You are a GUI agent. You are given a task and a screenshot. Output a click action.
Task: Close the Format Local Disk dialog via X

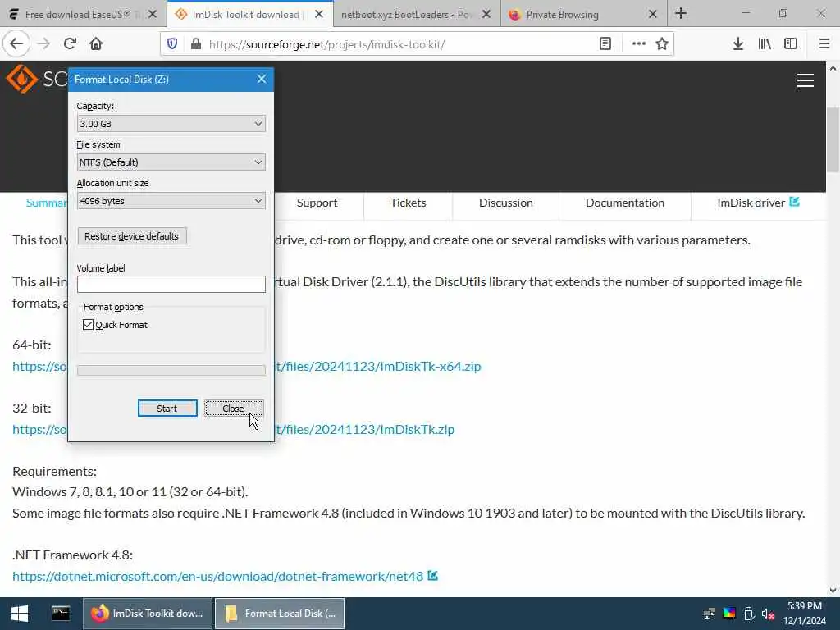coord(262,80)
